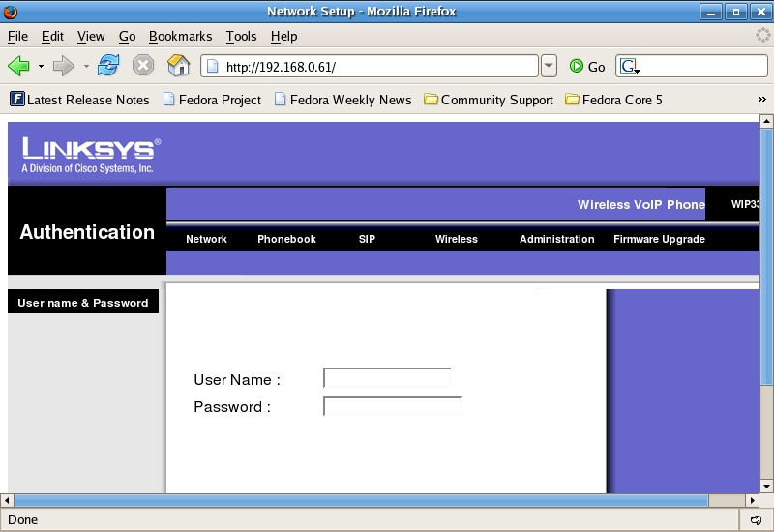Open the Help menu
The height and width of the screenshot is (532, 774).
pyautogui.click(x=283, y=36)
